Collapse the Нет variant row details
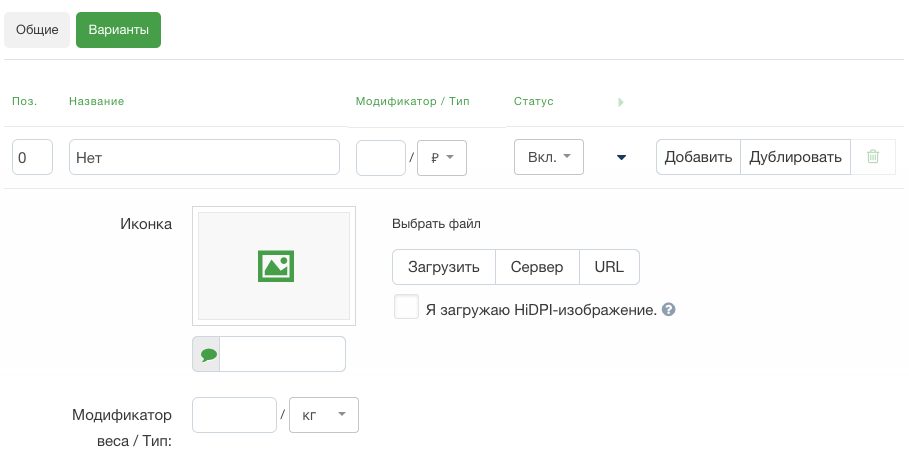This screenshot has height=472, width=909. click(x=621, y=157)
